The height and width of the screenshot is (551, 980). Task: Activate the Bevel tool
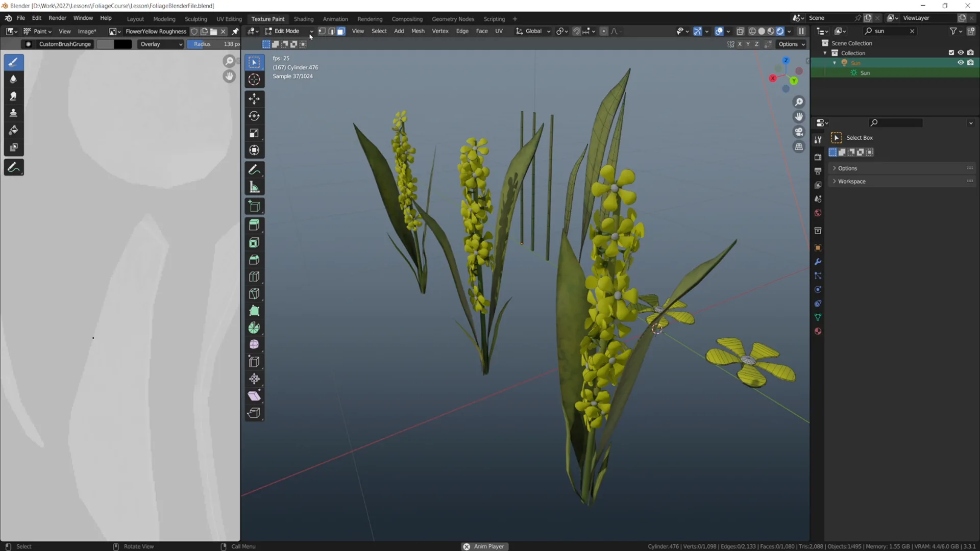254,260
